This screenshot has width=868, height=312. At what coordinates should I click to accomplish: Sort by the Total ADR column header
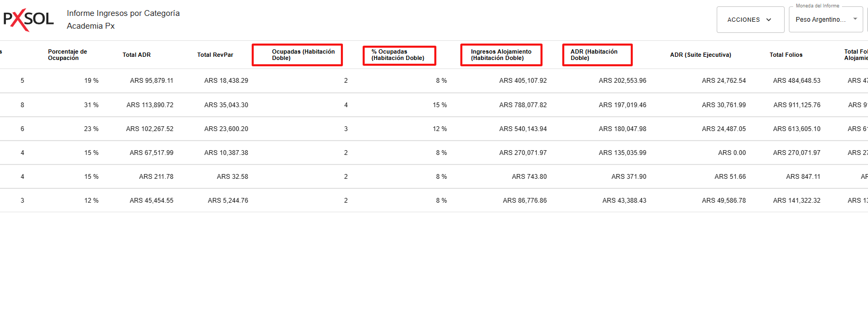136,55
